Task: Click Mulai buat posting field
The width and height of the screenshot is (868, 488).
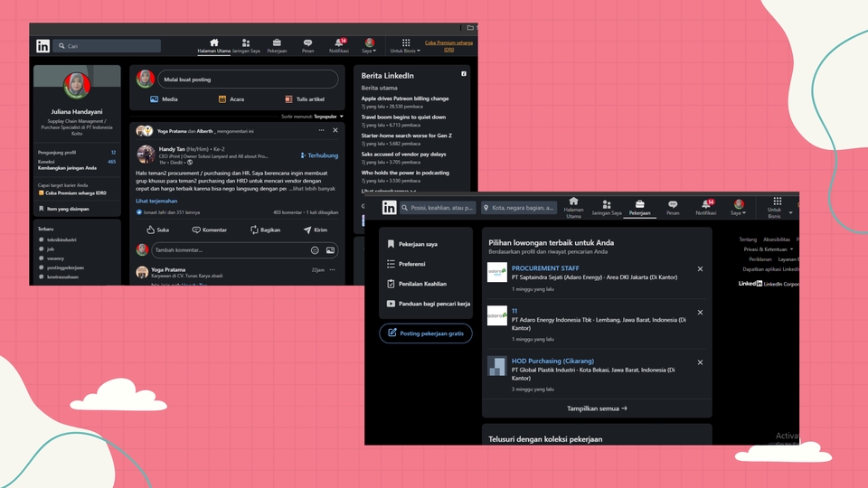Action: tap(248, 80)
